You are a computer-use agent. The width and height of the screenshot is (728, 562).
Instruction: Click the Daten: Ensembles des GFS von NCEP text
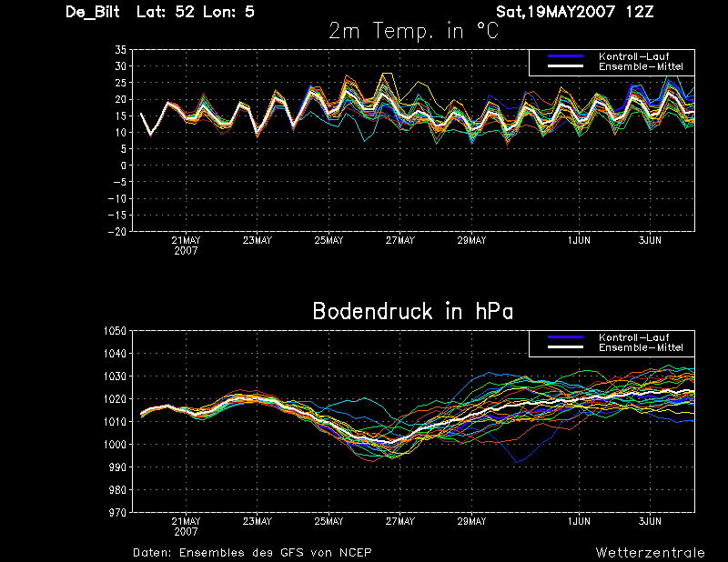tap(252, 553)
